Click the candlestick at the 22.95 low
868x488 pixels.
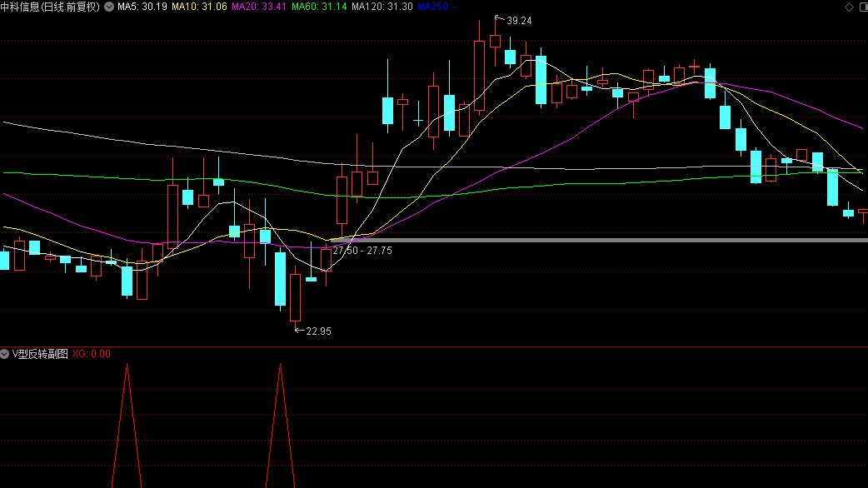point(295,296)
